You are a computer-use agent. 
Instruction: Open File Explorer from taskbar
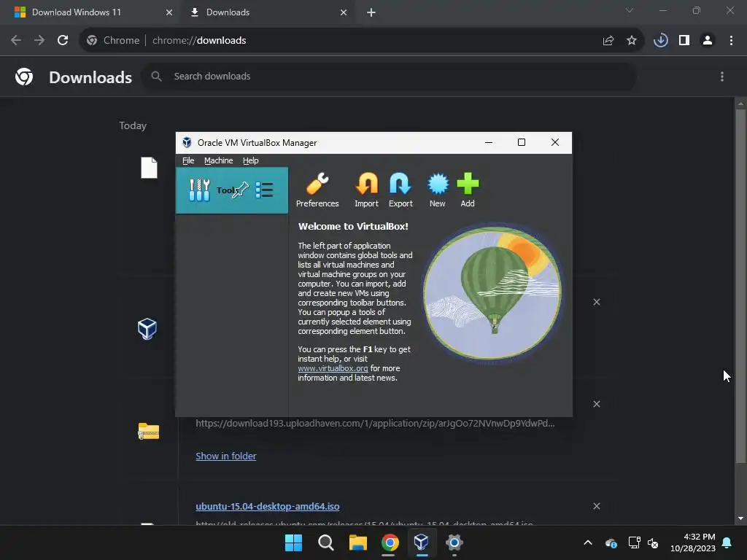point(357,542)
